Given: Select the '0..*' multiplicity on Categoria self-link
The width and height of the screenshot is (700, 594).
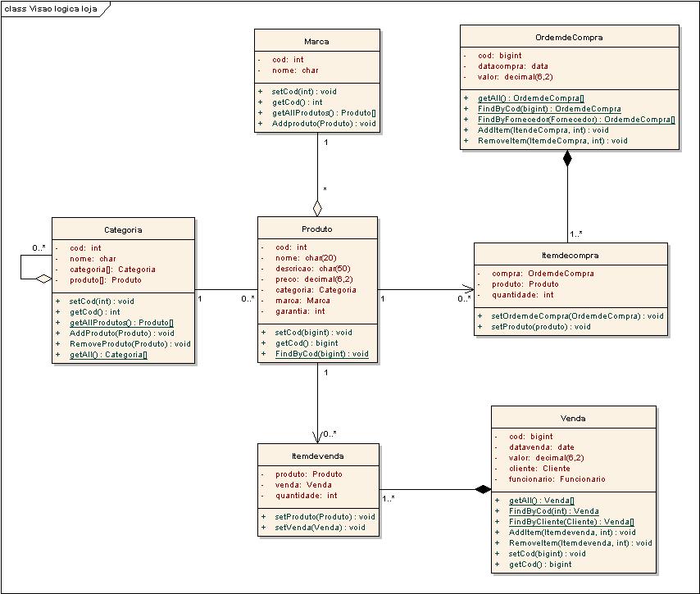Looking at the screenshot, I should (x=39, y=247).
